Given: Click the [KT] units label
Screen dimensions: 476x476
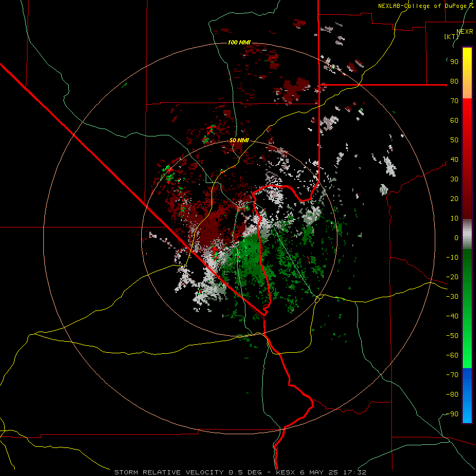Looking at the screenshot, I should pos(452,36).
